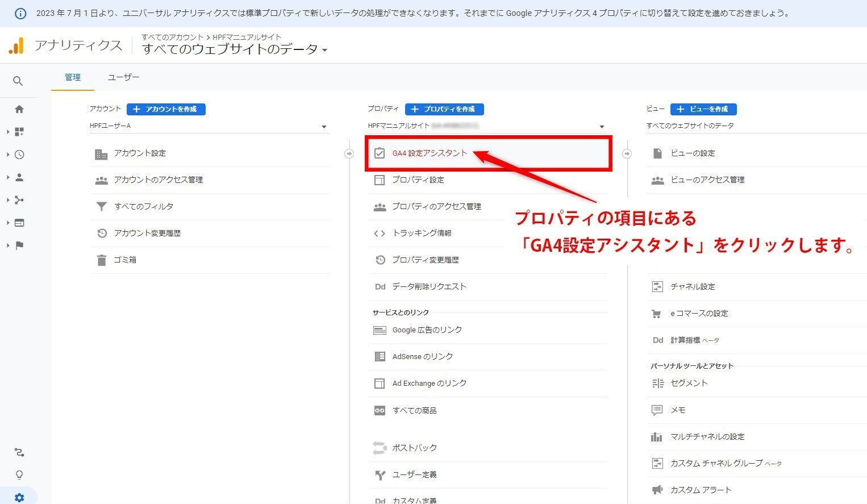Screen dimensions: 867x504
Task: Click the arrow circle between account and property columns
Action: coord(349,153)
